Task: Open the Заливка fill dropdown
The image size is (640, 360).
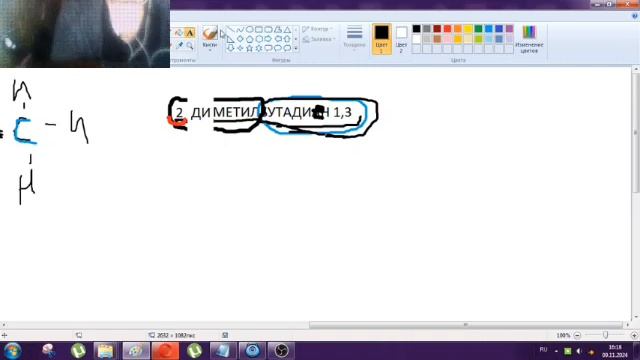Action: click(319, 39)
